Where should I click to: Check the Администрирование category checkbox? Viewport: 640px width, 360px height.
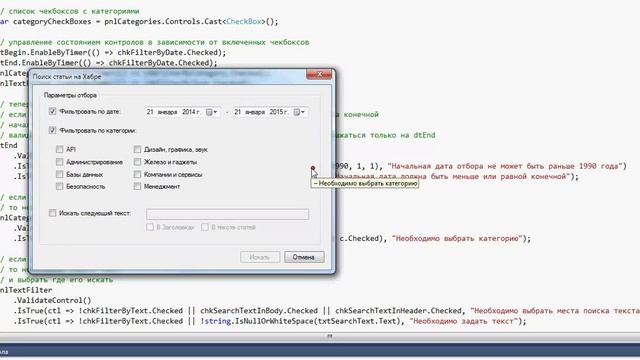click(60, 162)
